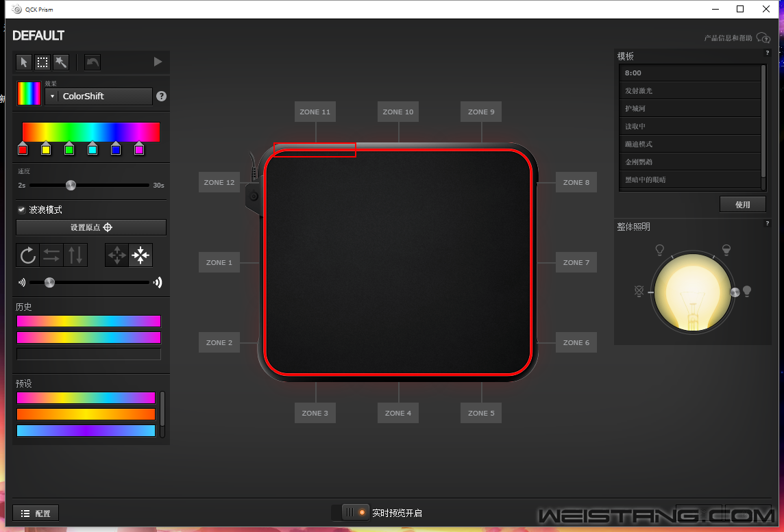Select the marquee selection tool
This screenshot has width=784, height=532.
click(42, 62)
